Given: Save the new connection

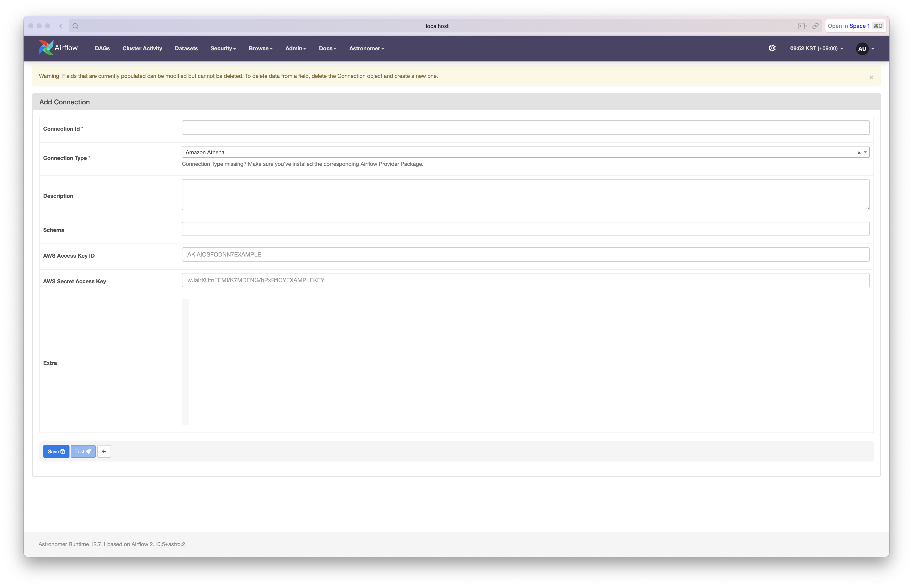Looking at the screenshot, I should pyautogui.click(x=56, y=451).
